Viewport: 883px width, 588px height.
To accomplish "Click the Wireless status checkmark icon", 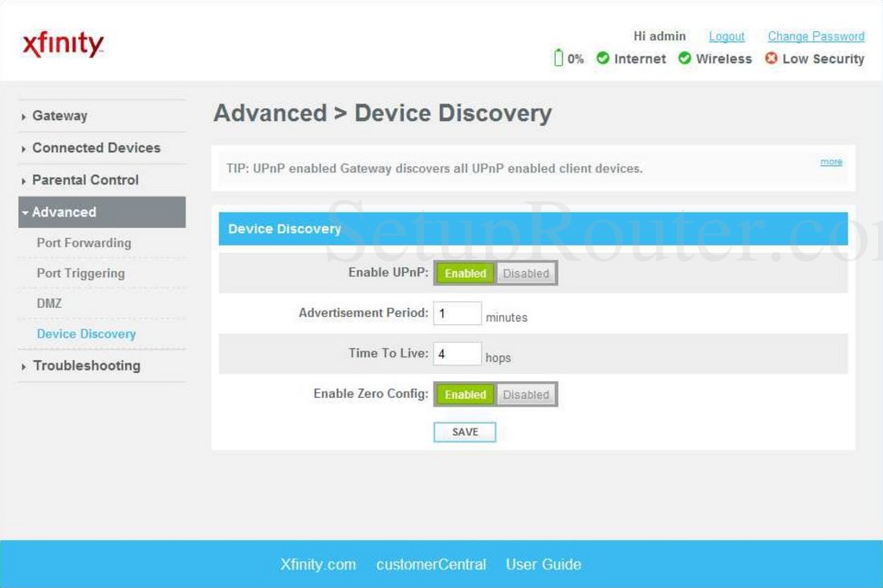I will click(x=685, y=58).
